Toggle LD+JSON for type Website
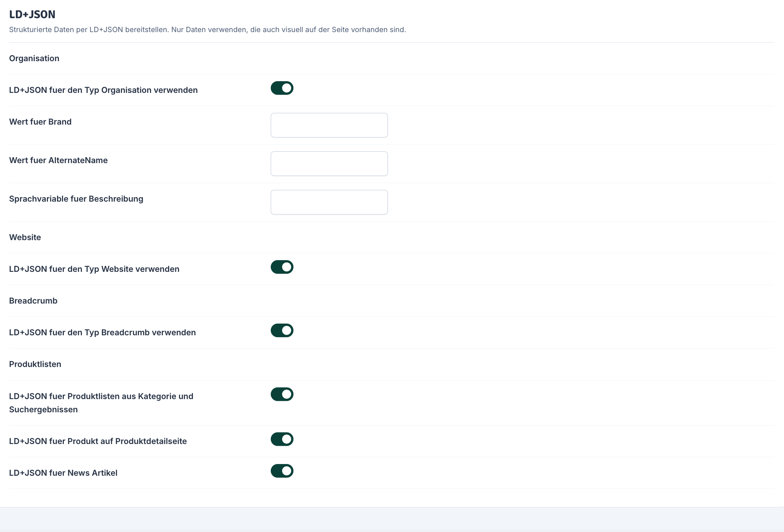 [282, 267]
